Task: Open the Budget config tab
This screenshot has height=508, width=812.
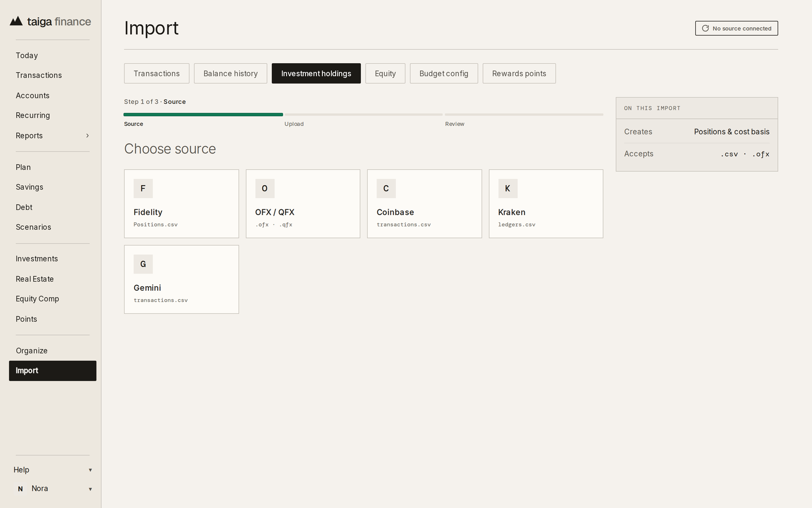Action: pyautogui.click(x=444, y=73)
